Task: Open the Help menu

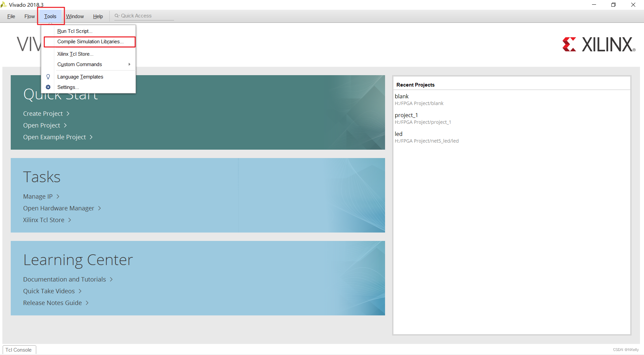Action: click(x=98, y=16)
